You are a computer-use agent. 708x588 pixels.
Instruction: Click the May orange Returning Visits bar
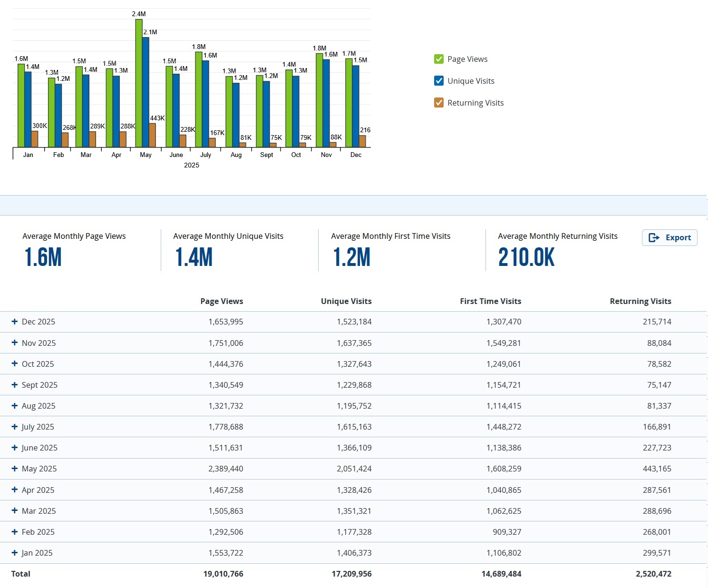tap(152, 136)
